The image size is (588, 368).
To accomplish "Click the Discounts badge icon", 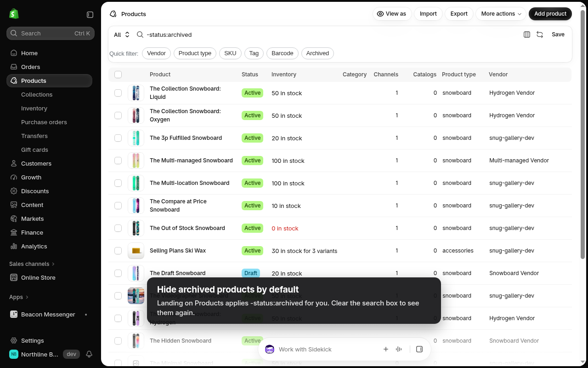I will point(14,191).
